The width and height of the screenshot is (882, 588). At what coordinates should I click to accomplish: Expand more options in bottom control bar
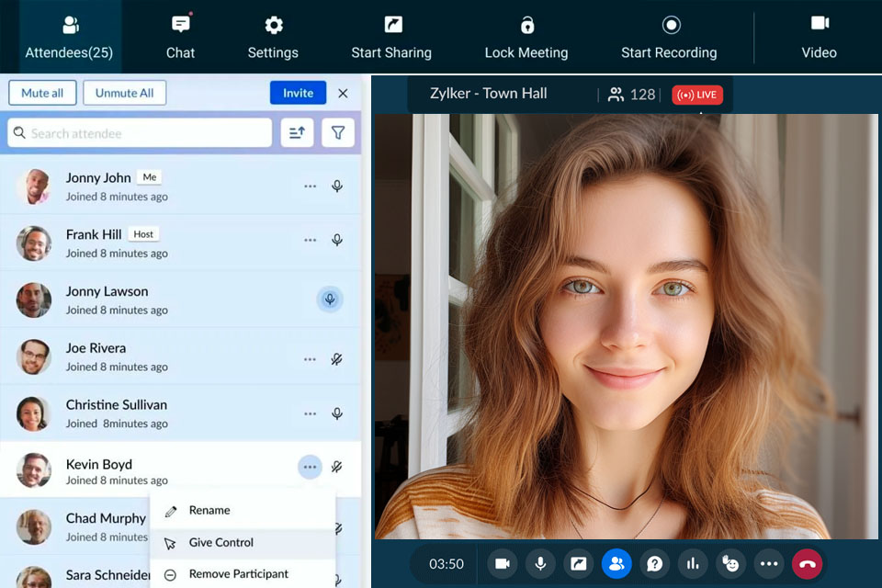point(769,563)
